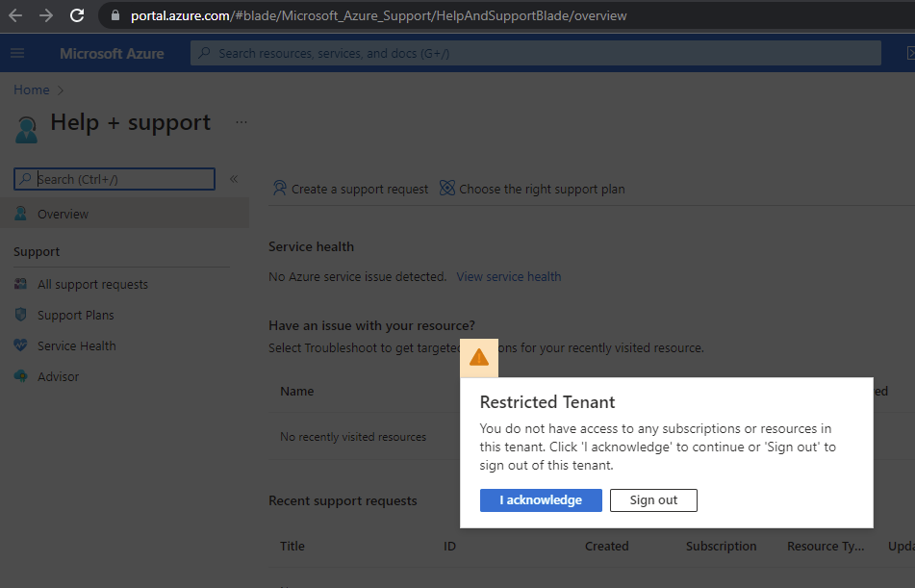The image size is (915, 588).
Task: Click Create a support request
Action: pyautogui.click(x=351, y=189)
